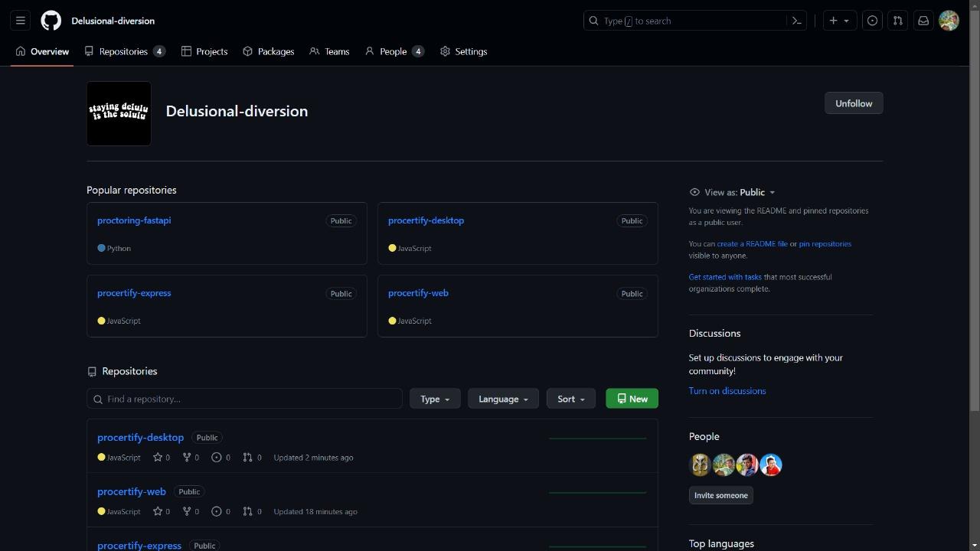Click the Unfollow button

[854, 103]
